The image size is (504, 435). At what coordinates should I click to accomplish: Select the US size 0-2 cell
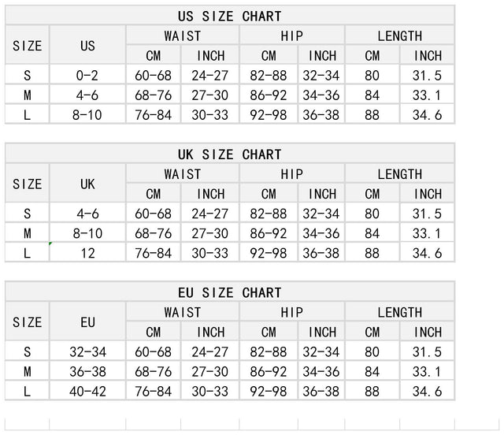[x=87, y=75]
